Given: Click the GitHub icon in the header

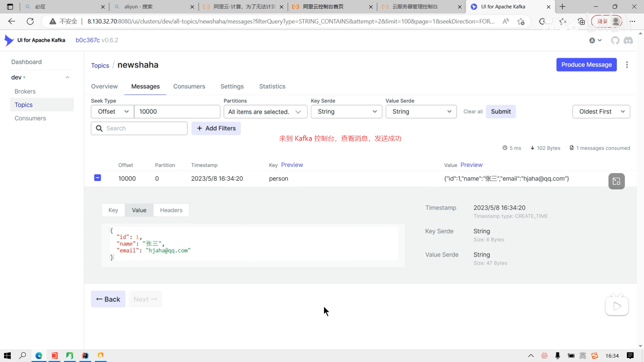Looking at the screenshot, I should point(615,41).
